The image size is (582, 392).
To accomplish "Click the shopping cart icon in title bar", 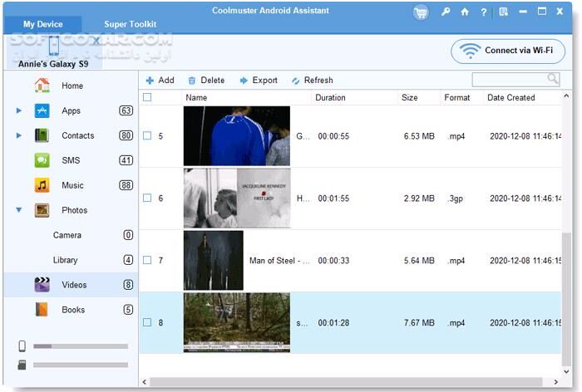I will click(422, 12).
